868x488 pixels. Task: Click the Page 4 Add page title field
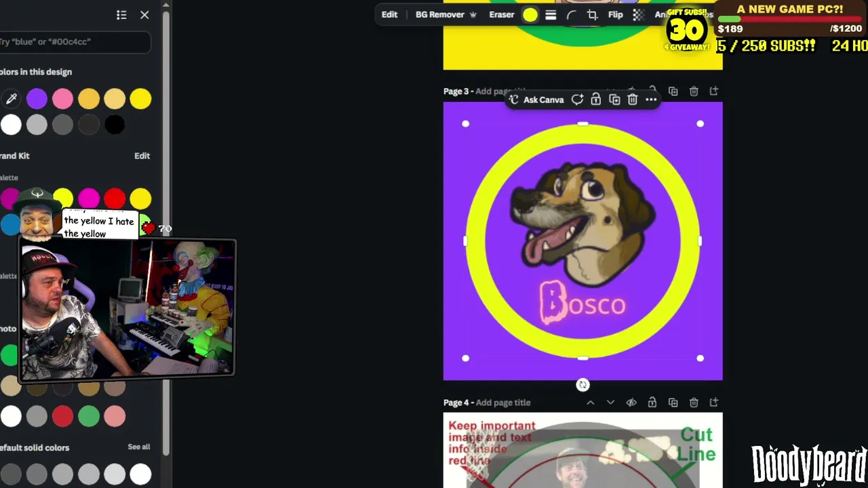pyautogui.click(x=503, y=403)
